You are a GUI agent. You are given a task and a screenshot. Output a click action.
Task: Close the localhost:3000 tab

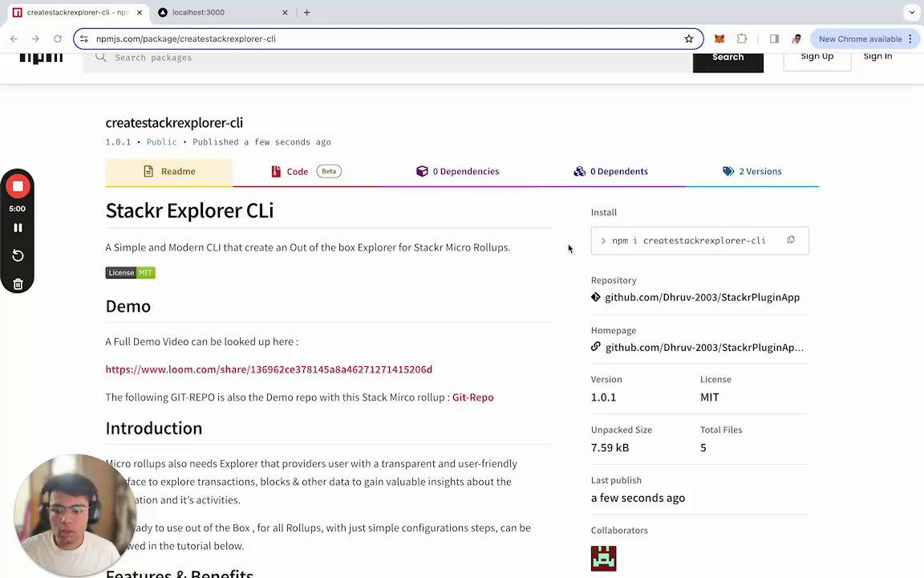[286, 12]
